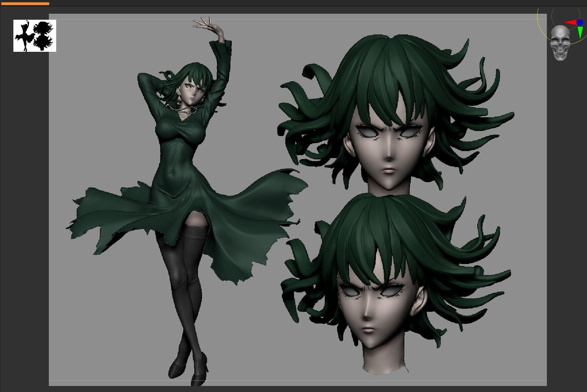This screenshot has width=587, height=392.
Task: Click the blue axis sphere beside the skull widget
Action: point(580,22)
